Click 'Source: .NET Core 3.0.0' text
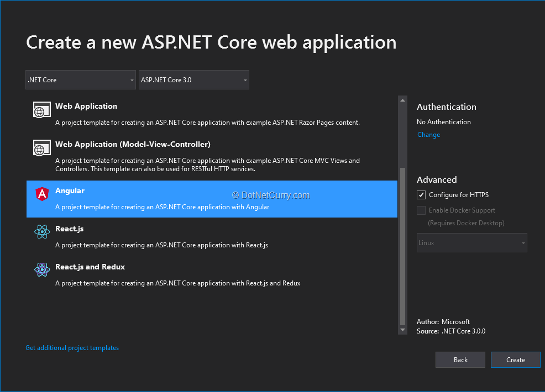Screen dimensions: 545x392 [451, 331]
